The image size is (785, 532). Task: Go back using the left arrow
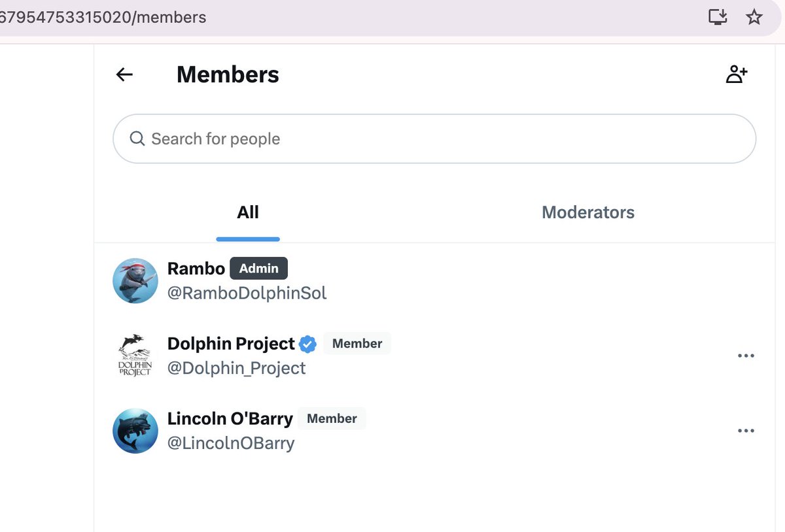click(124, 75)
